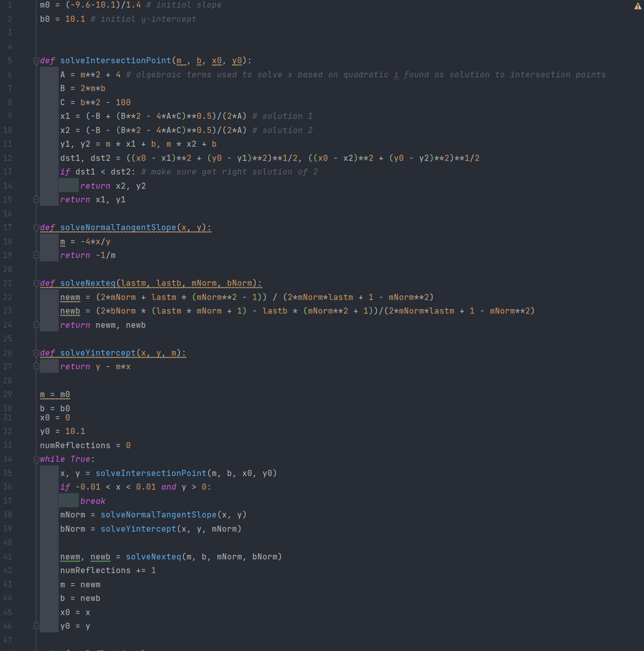This screenshot has height=651, width=644.
Task: Collapse the solveNormalTangentSlope function definition
Action: (x=36, y=228)
